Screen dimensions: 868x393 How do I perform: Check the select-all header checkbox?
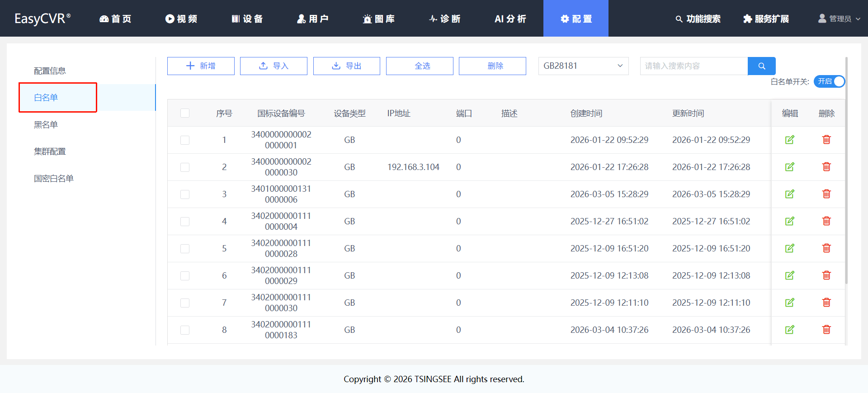[x=185, y=113]
